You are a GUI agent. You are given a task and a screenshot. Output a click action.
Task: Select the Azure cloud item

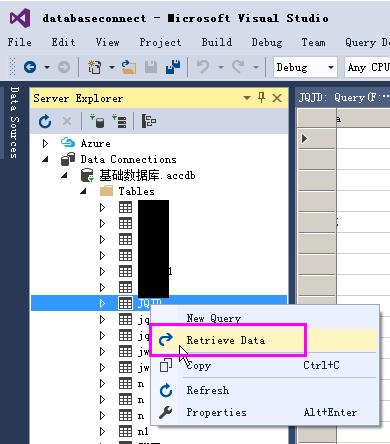[x=86, y=143]
